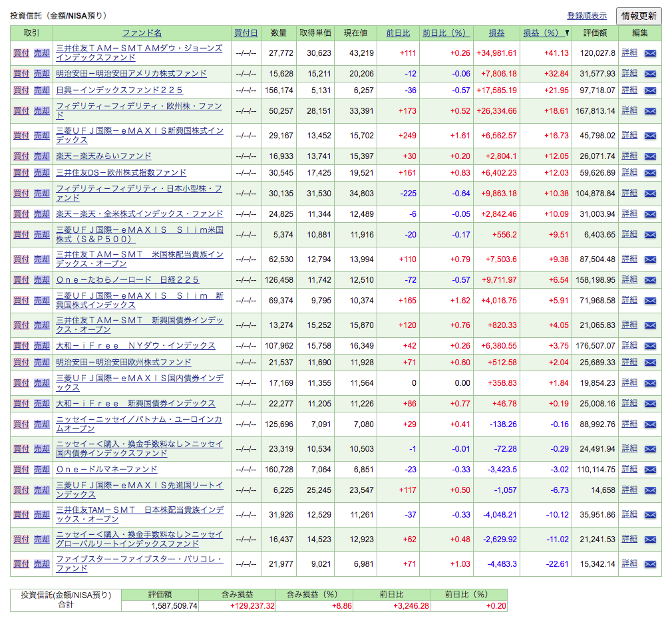Click 現在値 value 43,219
Image resolution: width=672 pixels, height=618 pixels.
coord(361,53)
